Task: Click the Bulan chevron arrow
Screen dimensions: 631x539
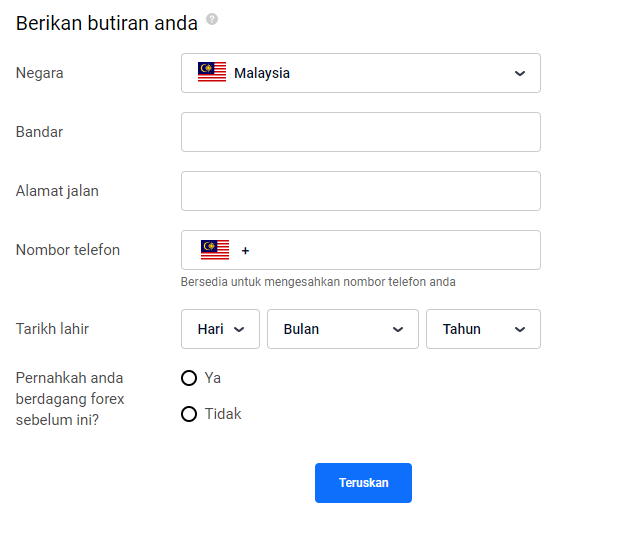Action: pos(398,330)
